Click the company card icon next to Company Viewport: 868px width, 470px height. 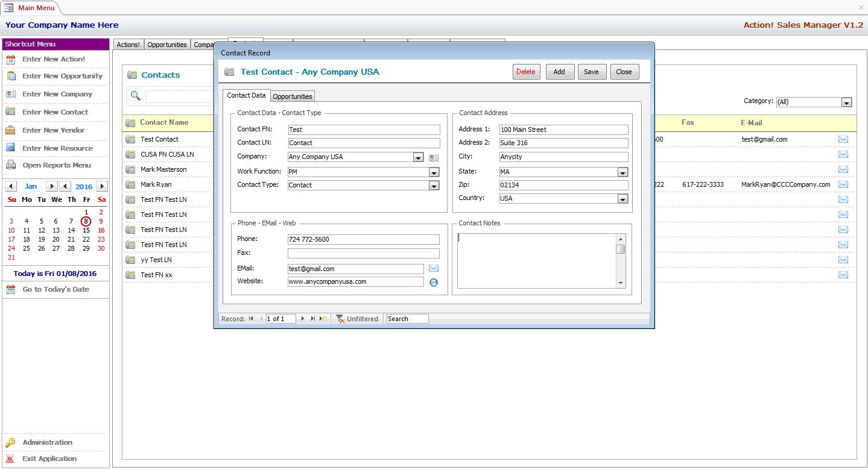pos(434,157)
